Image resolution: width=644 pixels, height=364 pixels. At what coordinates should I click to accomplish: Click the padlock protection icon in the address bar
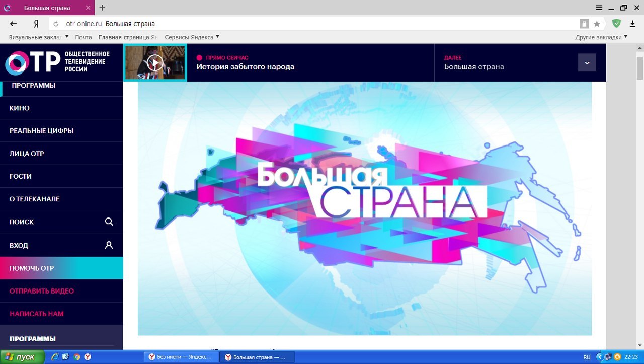pyautogui.click(x=584, y=24)
